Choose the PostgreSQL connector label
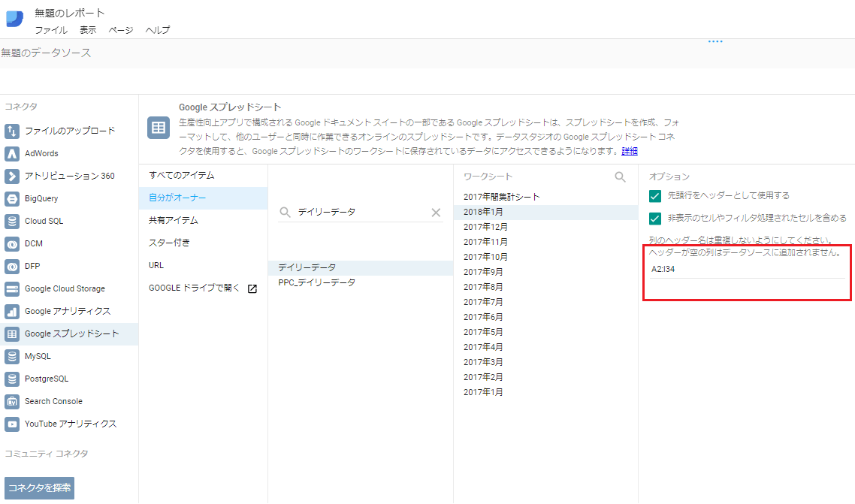 [x=47, y=379]
